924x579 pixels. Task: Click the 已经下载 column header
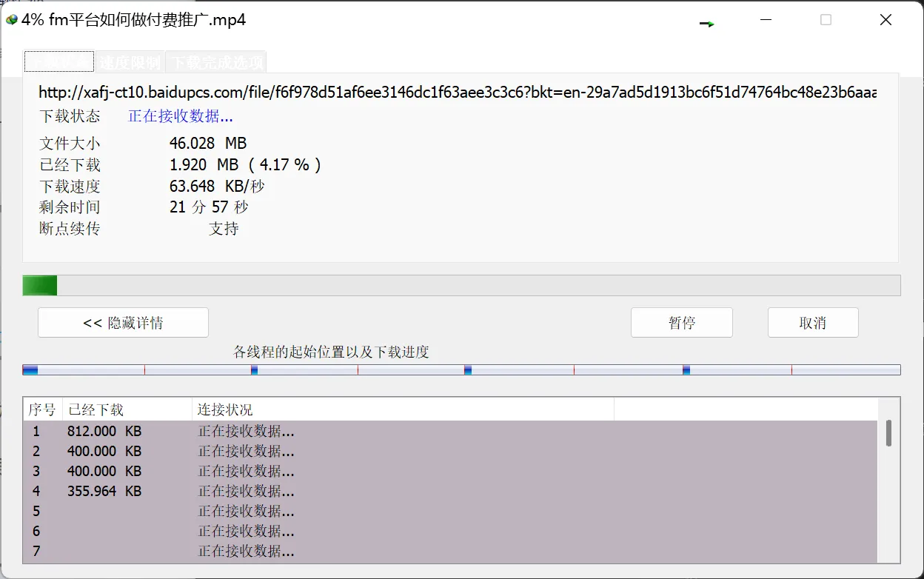(127, 409)
